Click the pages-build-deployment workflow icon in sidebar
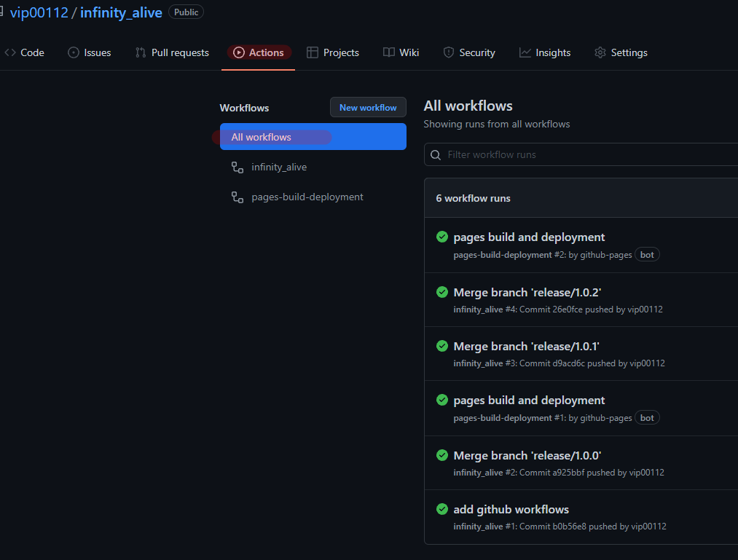This screenshot has width=738, height=560. pyautogui.click(x=238, y=197)
